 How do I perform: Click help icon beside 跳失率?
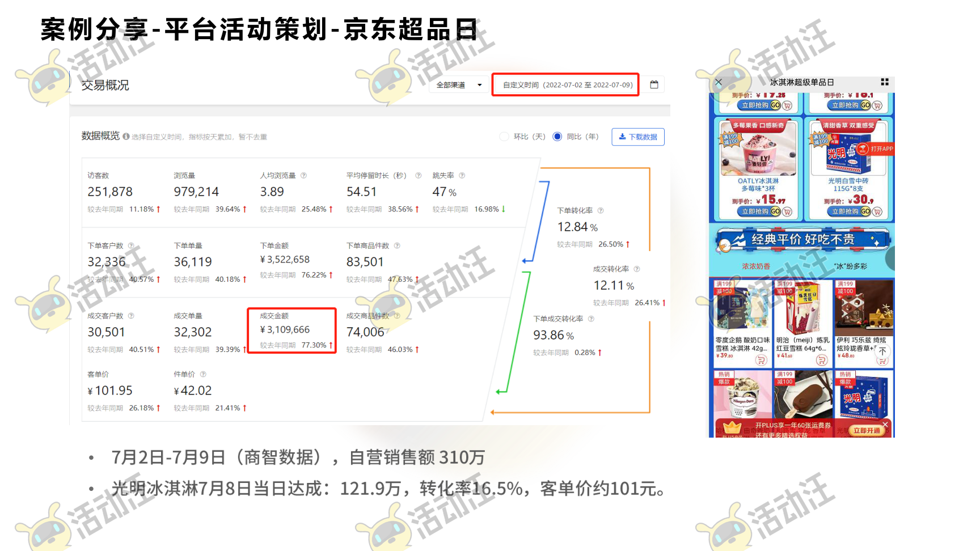pyautogui.click(x=462, y=176)
